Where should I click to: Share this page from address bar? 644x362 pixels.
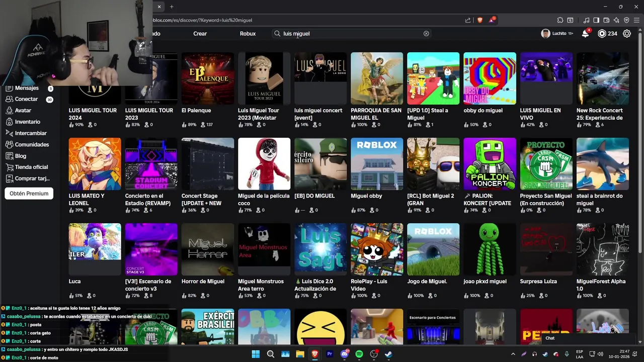coord(468,20)
